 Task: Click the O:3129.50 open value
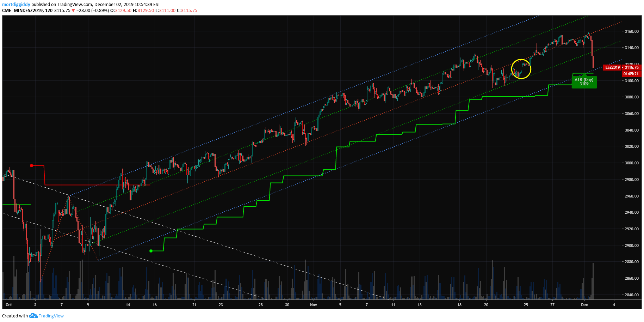(121, 11)
